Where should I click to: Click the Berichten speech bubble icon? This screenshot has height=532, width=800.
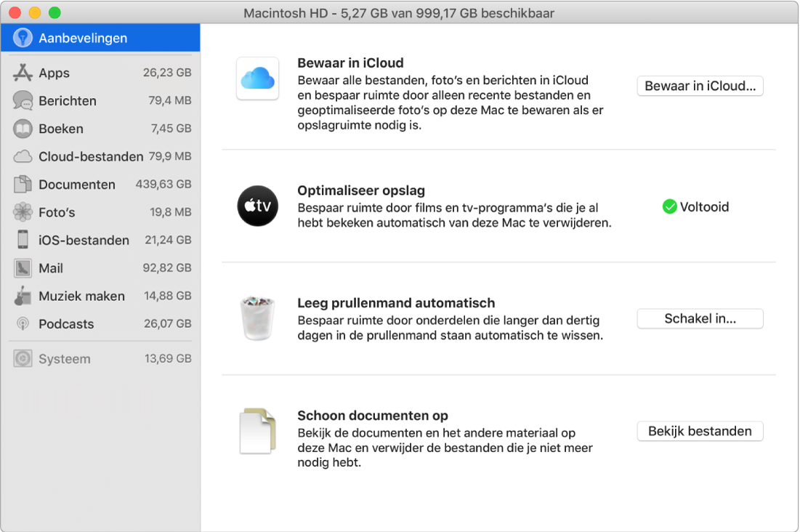tap(23, 100)
